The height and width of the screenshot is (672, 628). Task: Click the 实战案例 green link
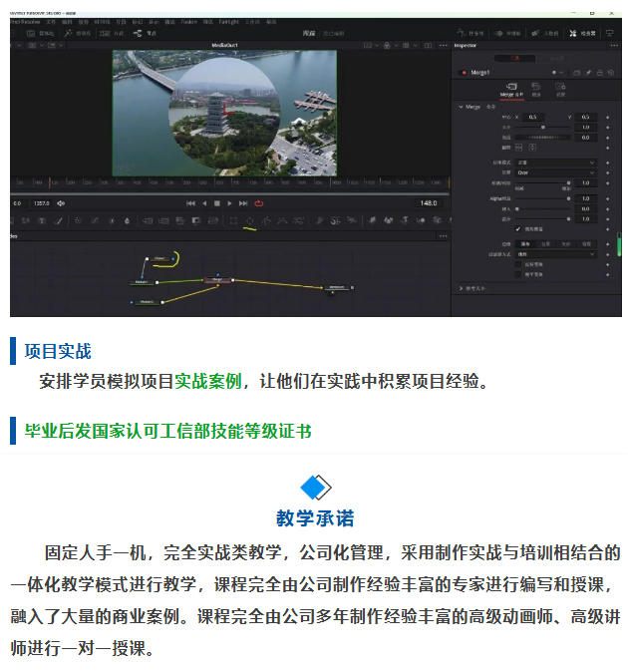coord(208,381)
